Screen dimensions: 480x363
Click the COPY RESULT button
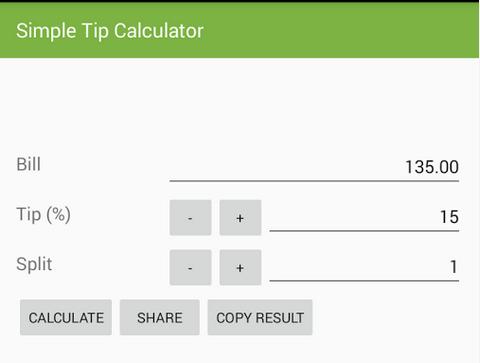pos(260,317)
